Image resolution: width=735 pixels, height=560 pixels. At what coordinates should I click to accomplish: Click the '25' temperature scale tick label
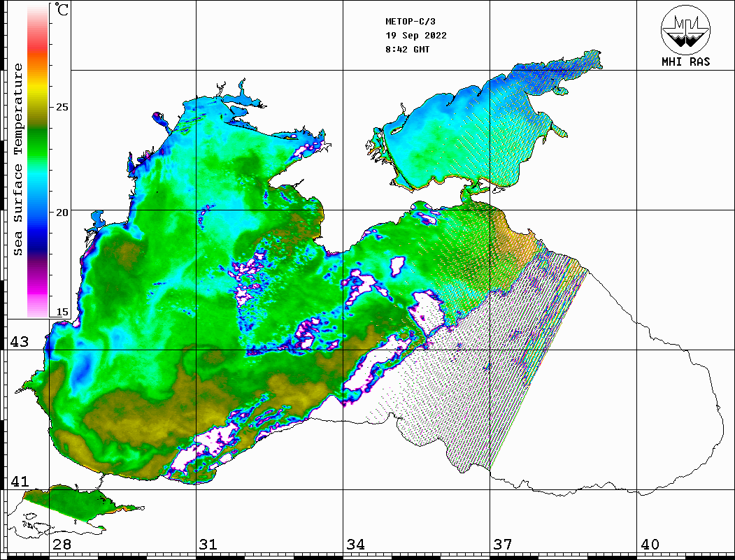coord(62,107)
